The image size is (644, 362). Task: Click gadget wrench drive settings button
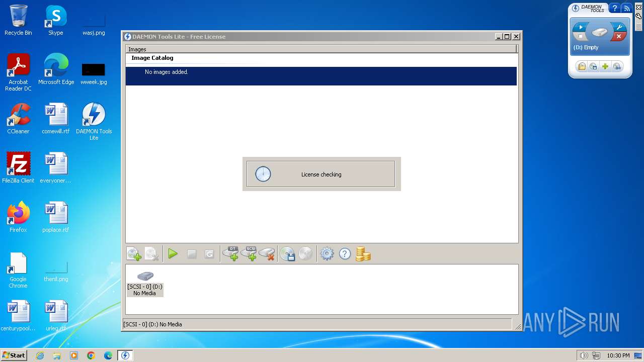click(x=619, y=27)
